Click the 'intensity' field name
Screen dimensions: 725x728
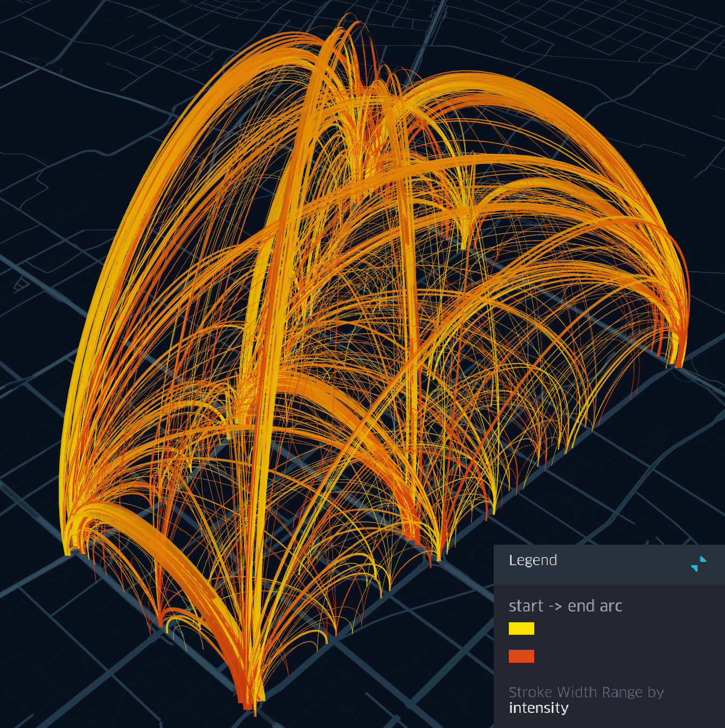(538, 708)
